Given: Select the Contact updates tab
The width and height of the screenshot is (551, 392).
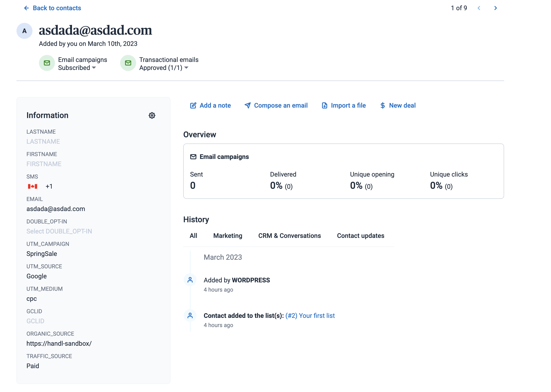Looking at the screenshot, I should pyautogui.click(x=360, y=236).
